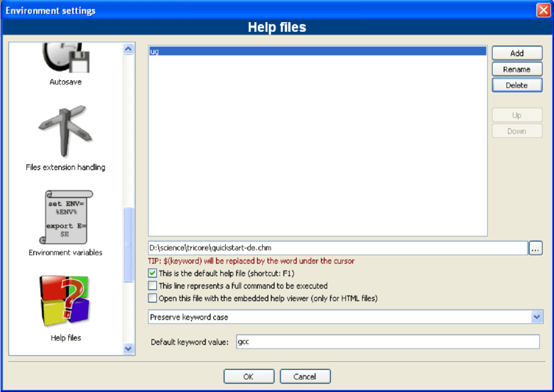Viewport: 554px width, 392px height.
Task: Click the disabled Down button
Action: (x=517, y=131)
